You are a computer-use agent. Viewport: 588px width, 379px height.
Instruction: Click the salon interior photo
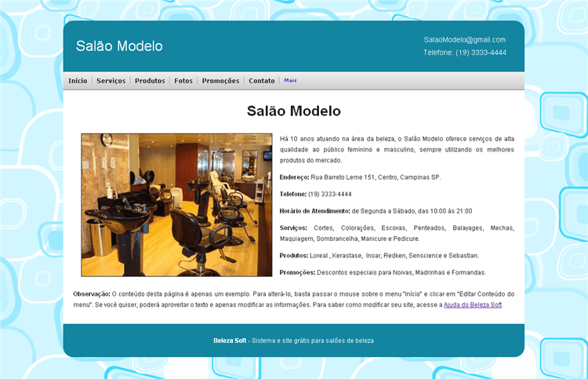[176, 205]
